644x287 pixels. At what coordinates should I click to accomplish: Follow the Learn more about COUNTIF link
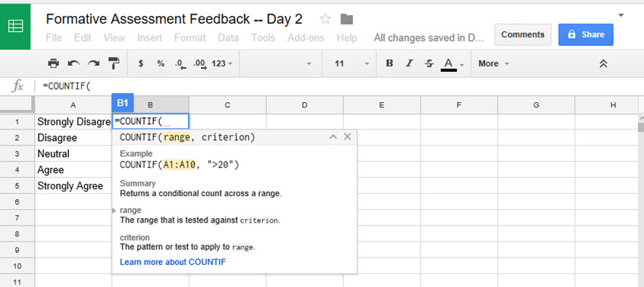point(173,261)
